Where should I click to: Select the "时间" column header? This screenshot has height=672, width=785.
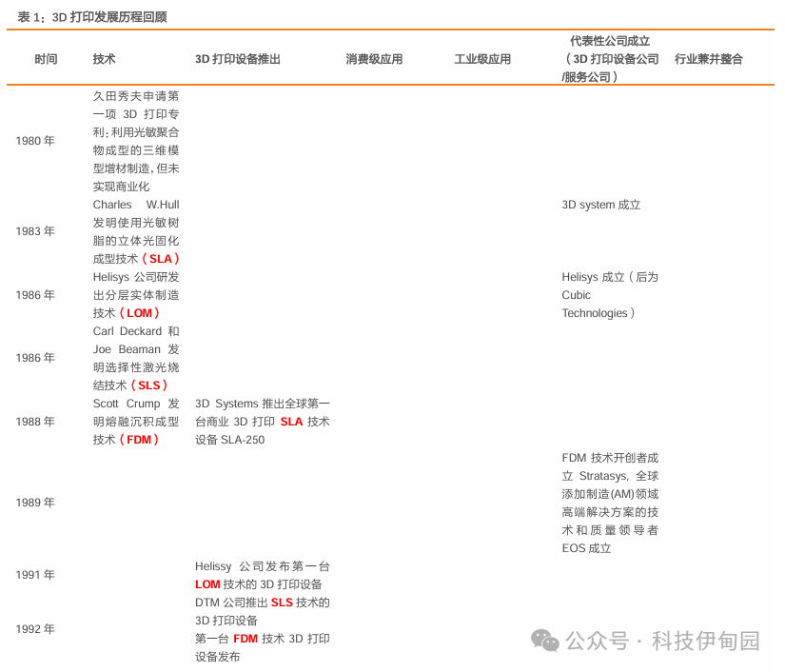[x=46, y=59]
